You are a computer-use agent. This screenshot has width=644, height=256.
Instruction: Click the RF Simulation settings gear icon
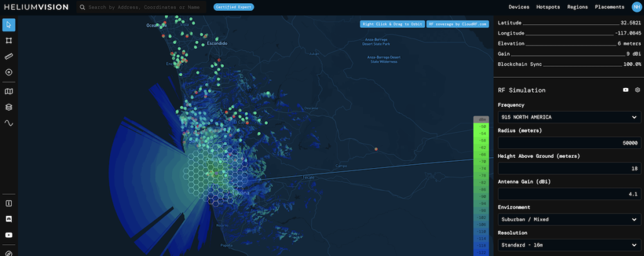[x=637, y=90]
